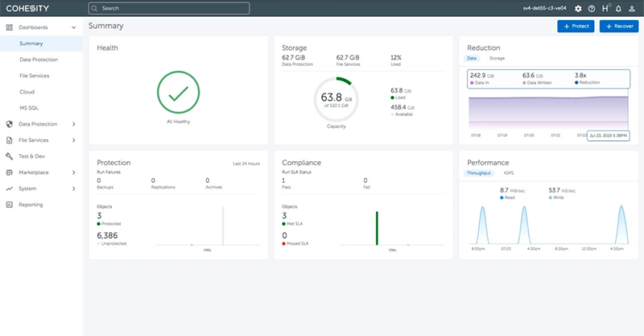The width and height of the screenshot is (644, 336).
Task: Click the storage capacity donut gauge
Action: tap(336, 99)
